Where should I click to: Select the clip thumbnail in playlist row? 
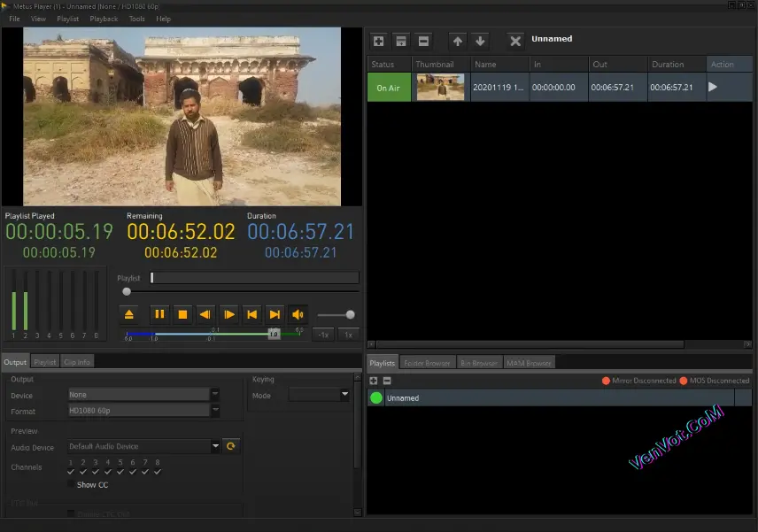(440, 87)
